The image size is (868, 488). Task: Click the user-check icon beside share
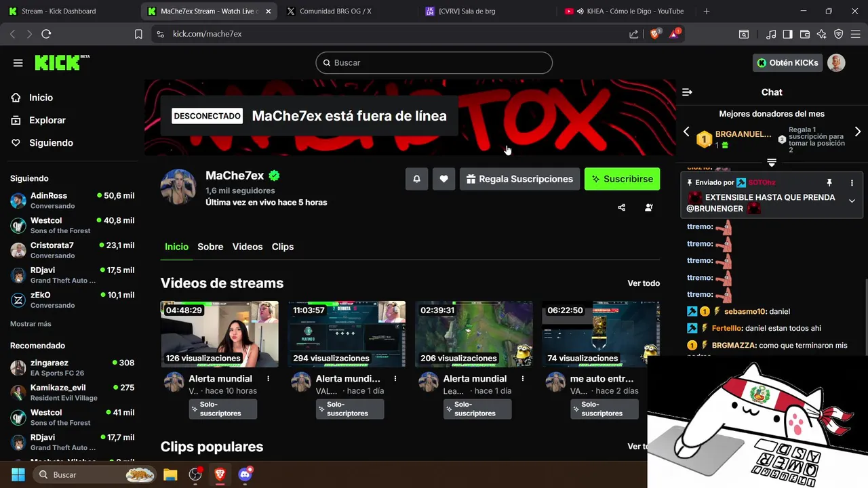pos(648,207)
